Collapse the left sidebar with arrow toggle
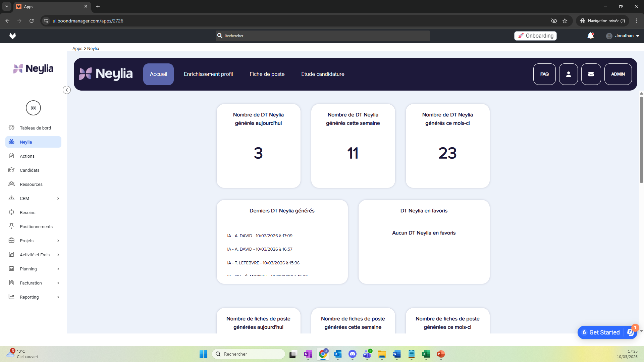644x362 pixels. click(x=67, y=90)
